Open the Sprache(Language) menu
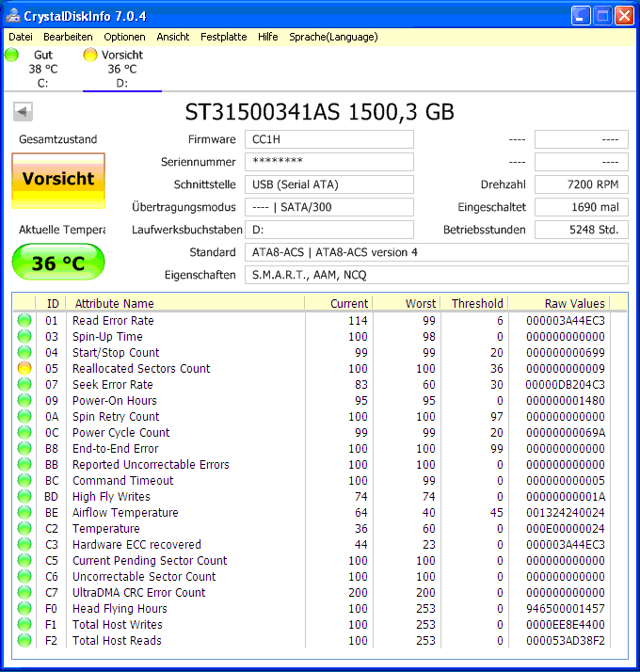The image size is (640, 672). tap(333, 37)
